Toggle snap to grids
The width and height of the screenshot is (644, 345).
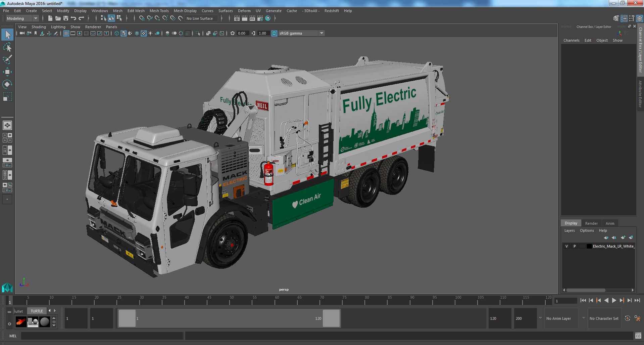142,18
